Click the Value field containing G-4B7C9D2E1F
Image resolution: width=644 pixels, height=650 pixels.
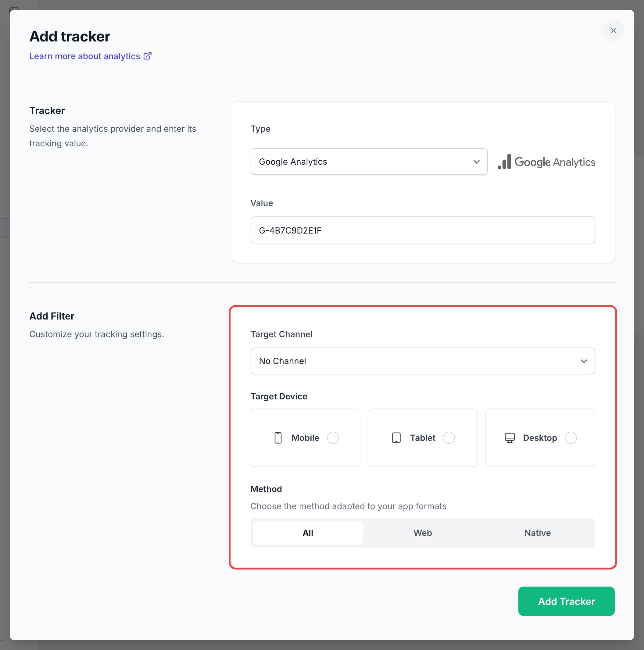pos(423,230)
